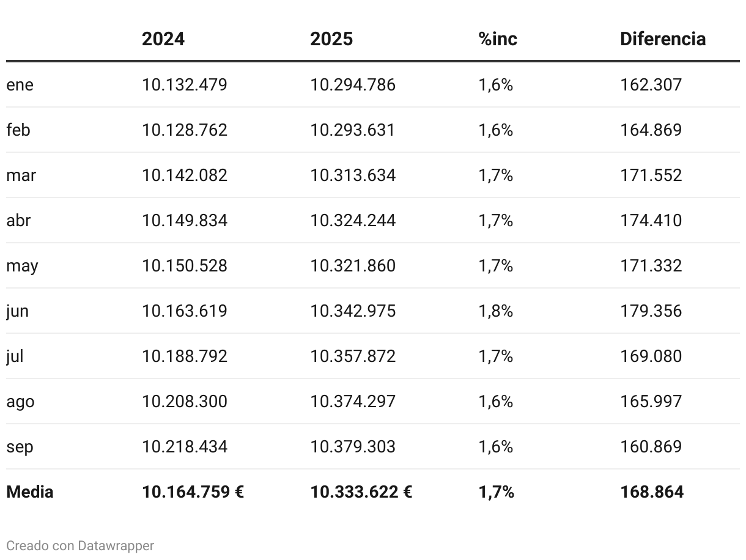
Task: Click the 10.132.479 cell for ene 2024
Action: pos(184,85)
